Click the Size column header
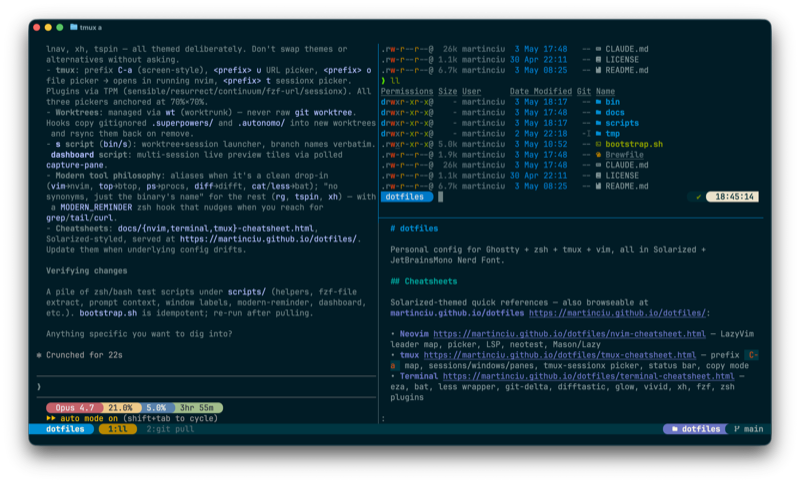 click(447, 91)
